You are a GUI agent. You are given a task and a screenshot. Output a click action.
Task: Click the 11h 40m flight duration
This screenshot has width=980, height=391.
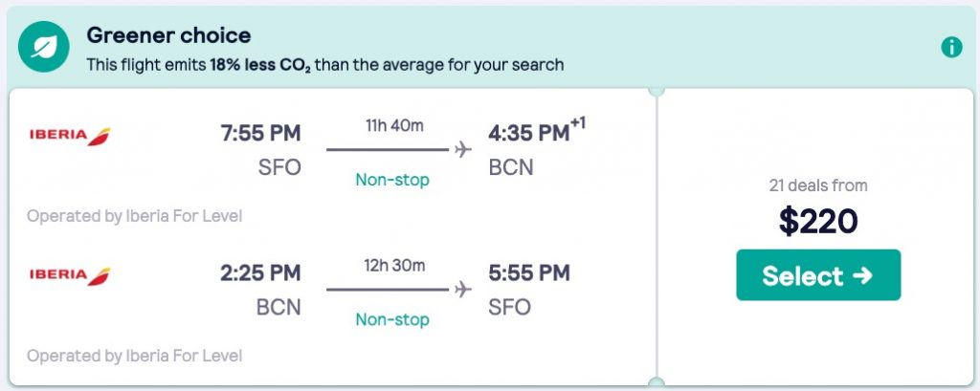tap(393, 125)
